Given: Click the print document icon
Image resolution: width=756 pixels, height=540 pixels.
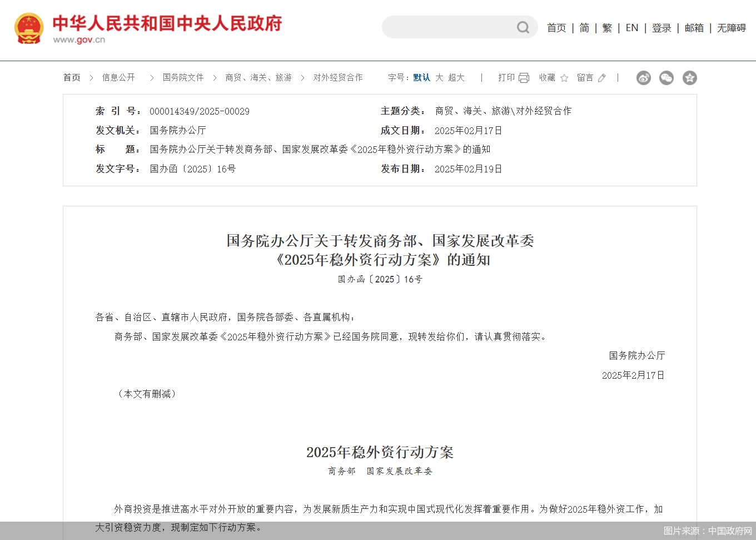Looking at the screenshot, I should [x=523, y=77].
